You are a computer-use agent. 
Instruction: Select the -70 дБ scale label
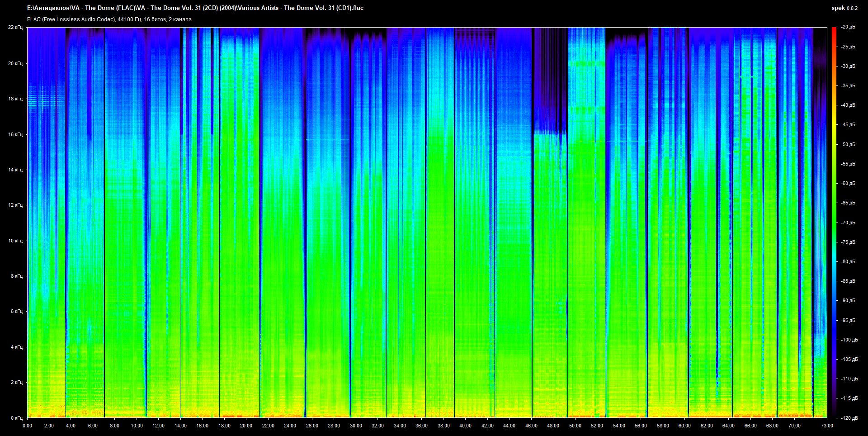(848, 223)
